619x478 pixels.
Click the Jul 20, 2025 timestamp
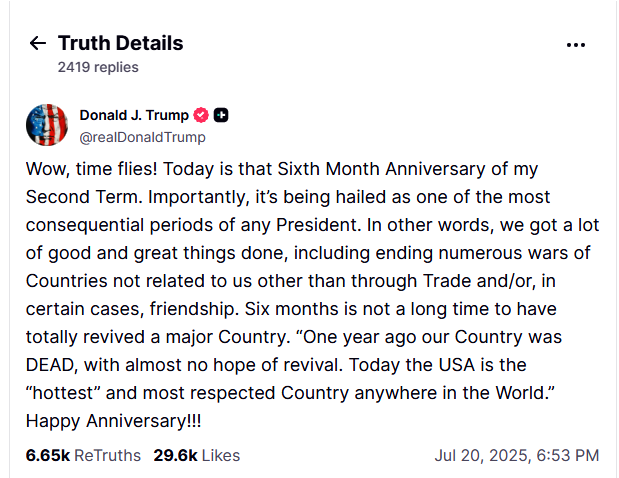pyautogui.click(x=516, y=455)
